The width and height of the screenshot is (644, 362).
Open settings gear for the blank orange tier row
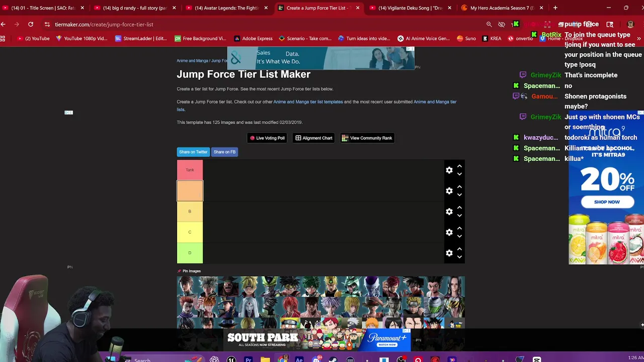449,191
